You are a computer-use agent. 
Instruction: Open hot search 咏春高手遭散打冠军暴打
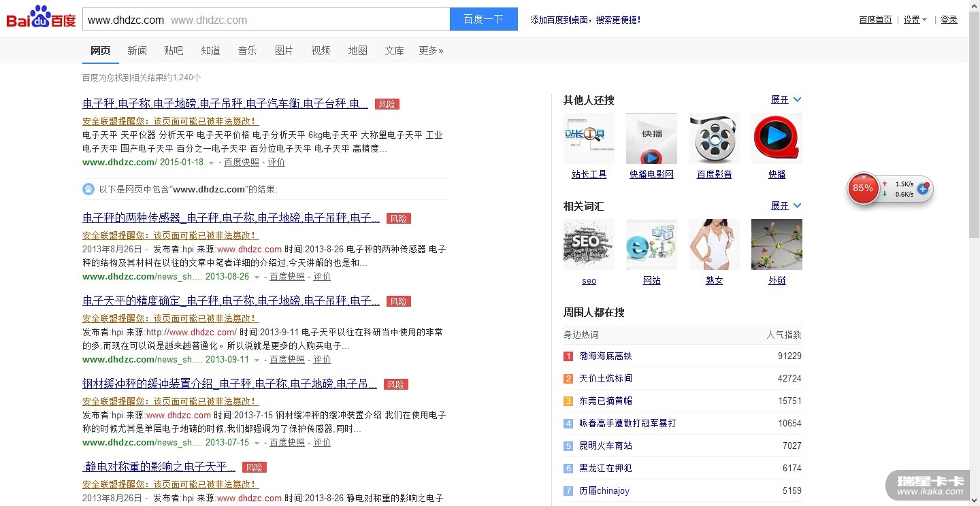(x=627, y=424)
